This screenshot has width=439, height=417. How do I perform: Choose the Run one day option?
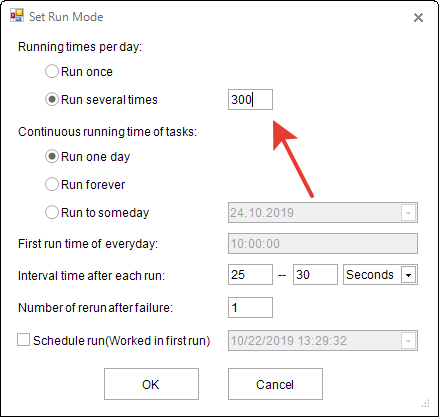[52, 156]
